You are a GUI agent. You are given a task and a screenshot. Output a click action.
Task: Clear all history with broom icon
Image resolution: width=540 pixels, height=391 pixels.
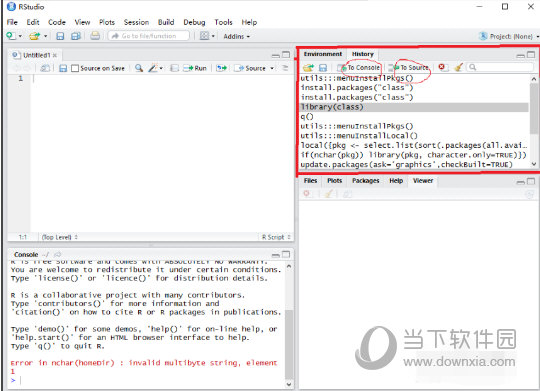click(x=458, y=67)
